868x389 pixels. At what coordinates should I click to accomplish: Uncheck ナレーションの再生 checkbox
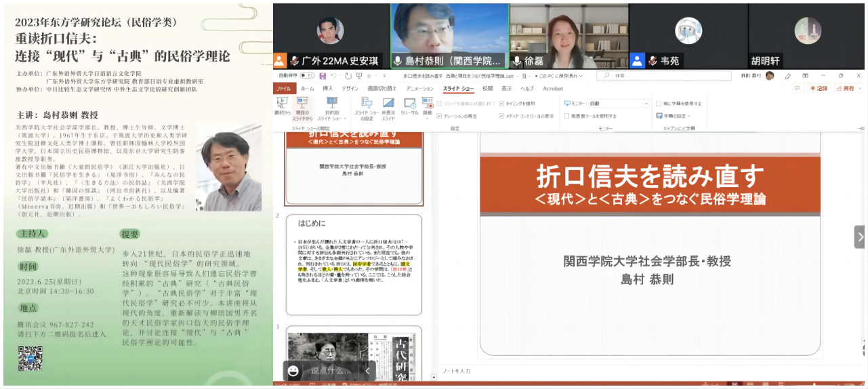coord(440,116)
